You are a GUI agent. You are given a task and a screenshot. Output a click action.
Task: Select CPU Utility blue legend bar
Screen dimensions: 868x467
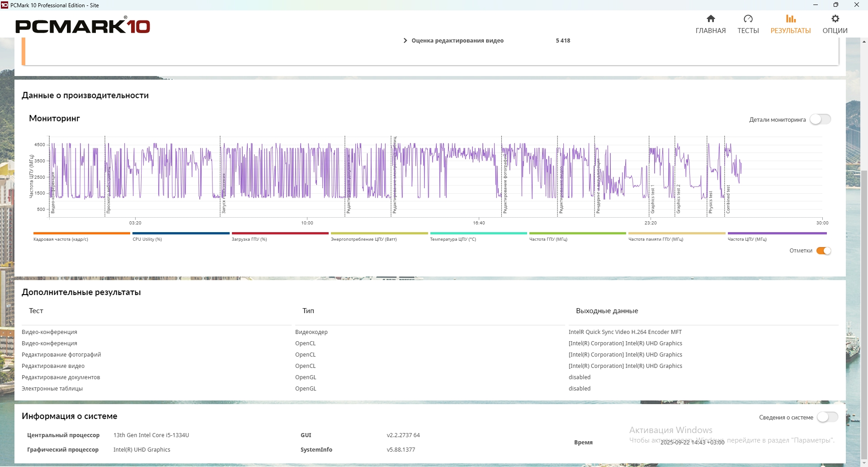tap(181, 233)
